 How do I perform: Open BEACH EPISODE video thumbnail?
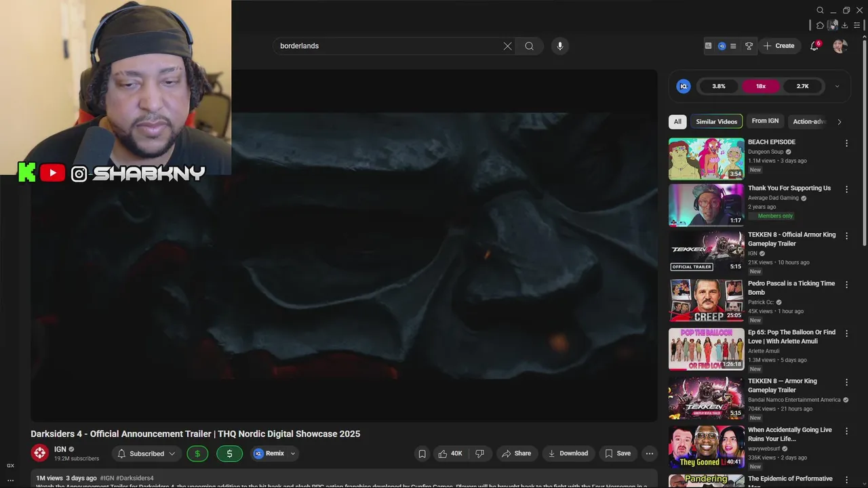point(706,159)
